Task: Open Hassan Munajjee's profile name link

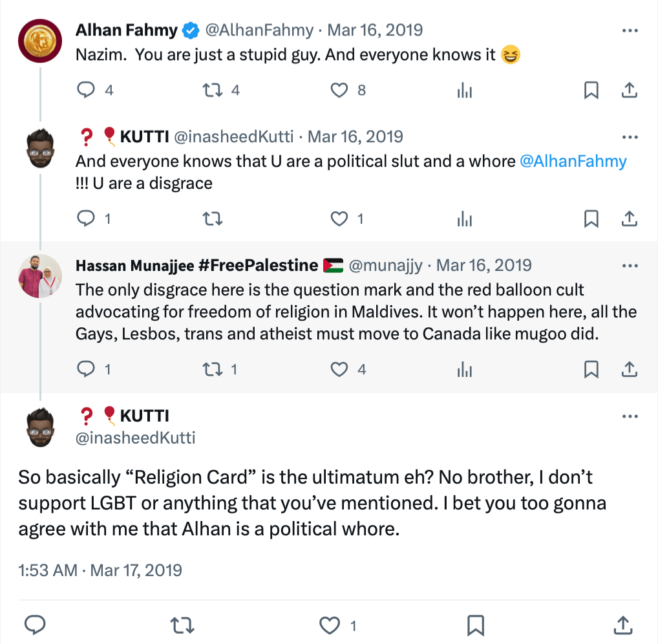Action: click(x=196, y=266)
